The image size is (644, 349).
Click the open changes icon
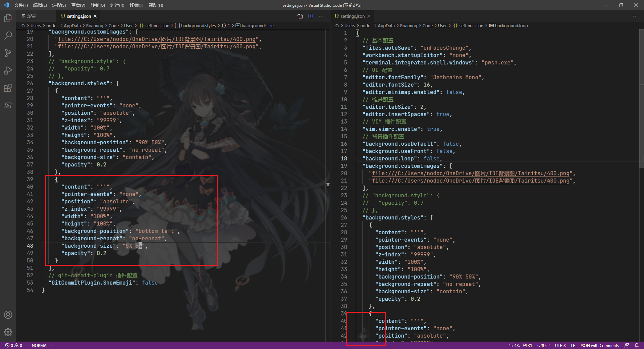coord(300,16)
